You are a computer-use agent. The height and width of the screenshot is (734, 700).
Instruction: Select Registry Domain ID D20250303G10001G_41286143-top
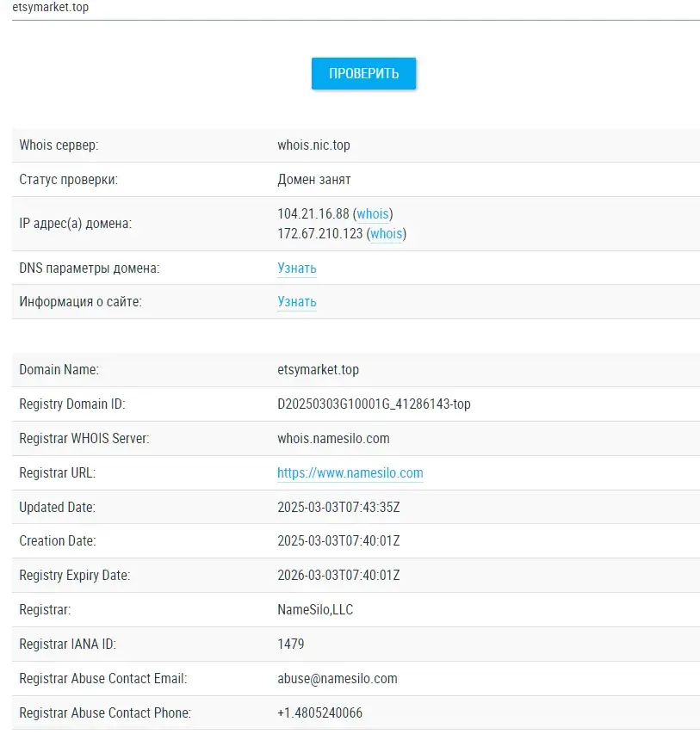tap(374, 404)
